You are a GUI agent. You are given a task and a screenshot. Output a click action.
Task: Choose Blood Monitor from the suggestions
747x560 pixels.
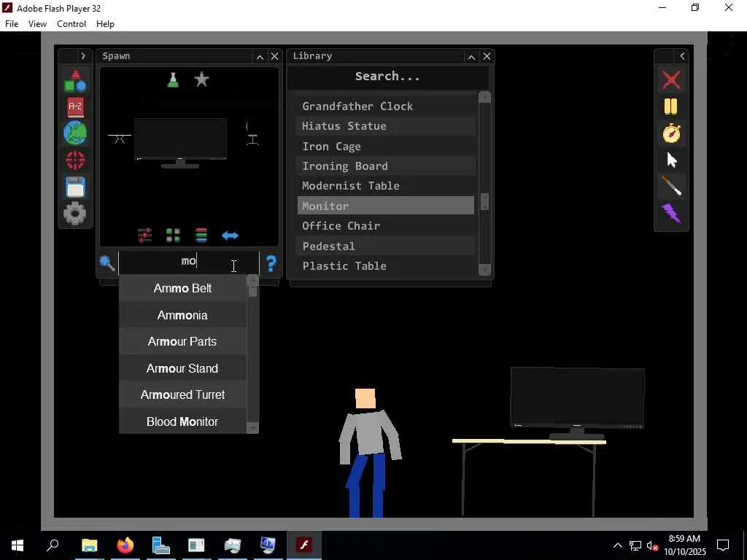click(x=182, y=421)
